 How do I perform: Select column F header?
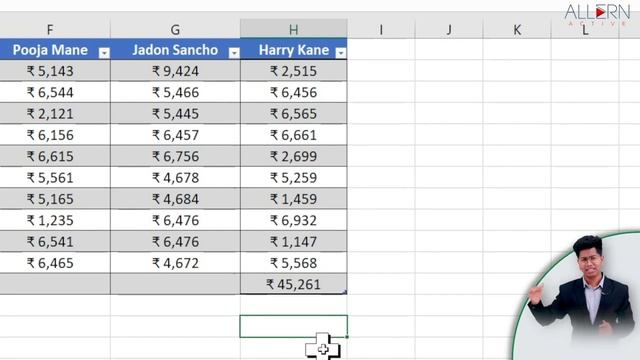[50, 29]
